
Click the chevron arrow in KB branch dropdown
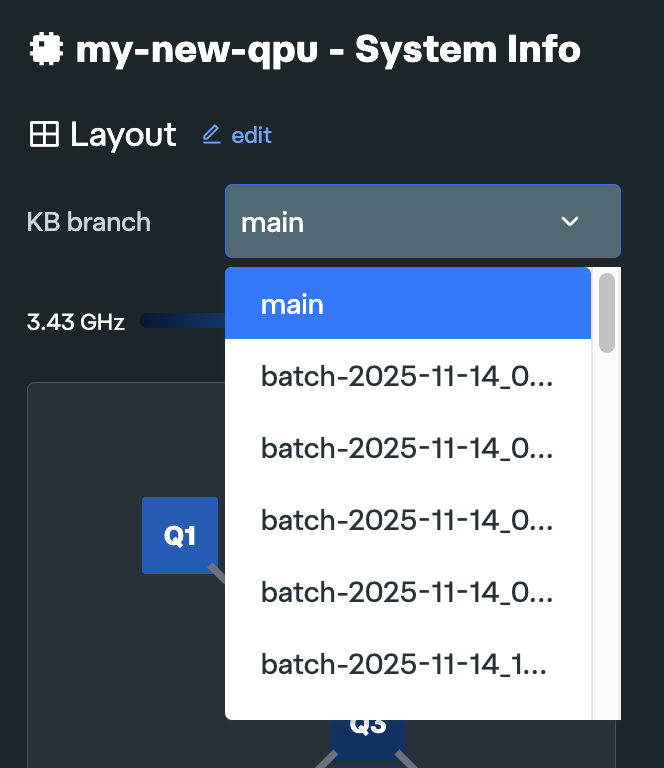point(569,221)
